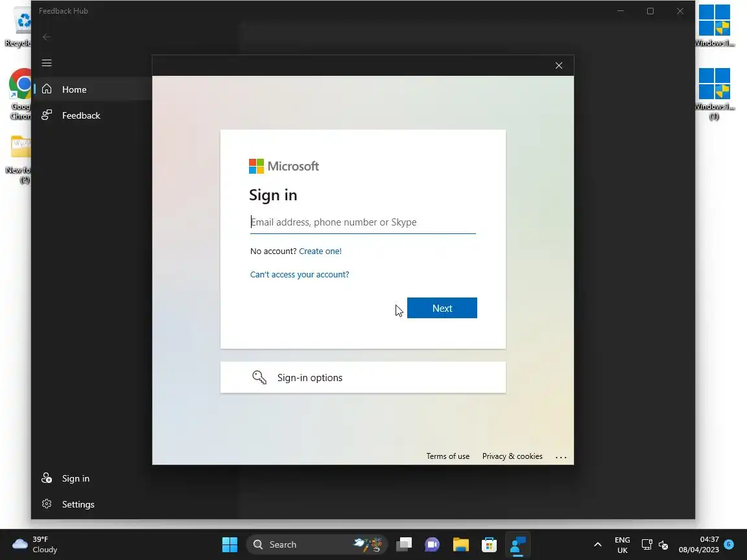Viewport: 747px width, 560px height.
Task: Click the Home icon in the sidebar
Action: tap(47, 89)
